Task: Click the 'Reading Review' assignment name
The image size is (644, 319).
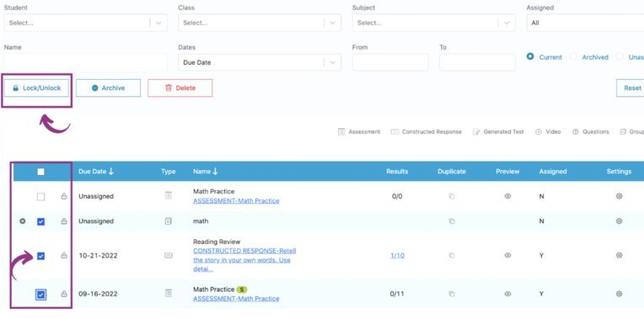Action: coord(217,242)
